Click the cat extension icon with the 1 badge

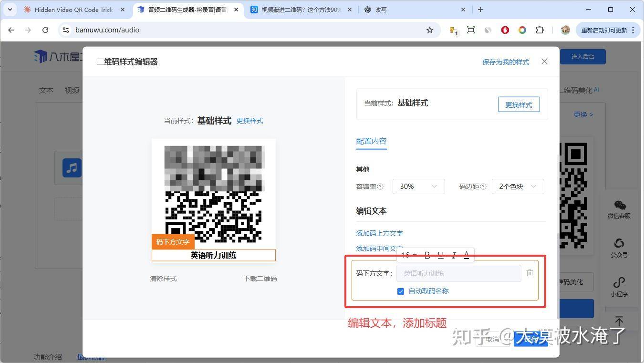click(x=453, y=30)
